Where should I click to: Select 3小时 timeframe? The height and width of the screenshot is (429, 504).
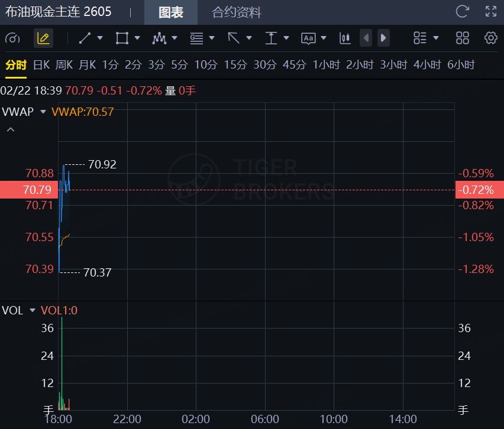point(394,65)
